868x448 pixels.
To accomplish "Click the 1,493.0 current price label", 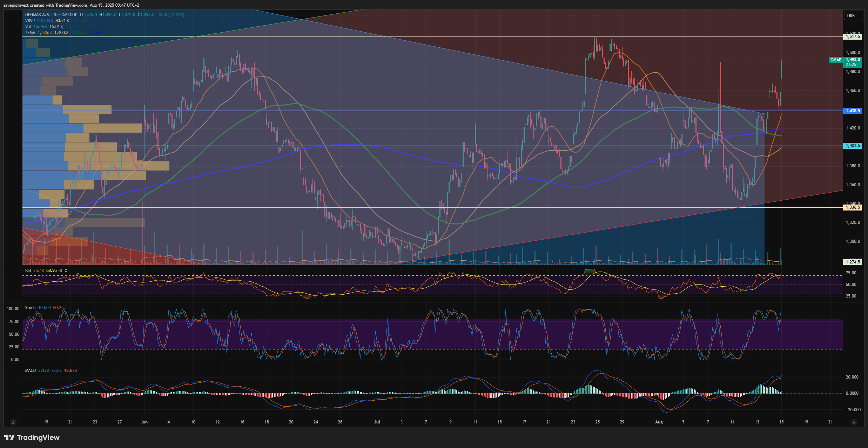I will [853, 60].
